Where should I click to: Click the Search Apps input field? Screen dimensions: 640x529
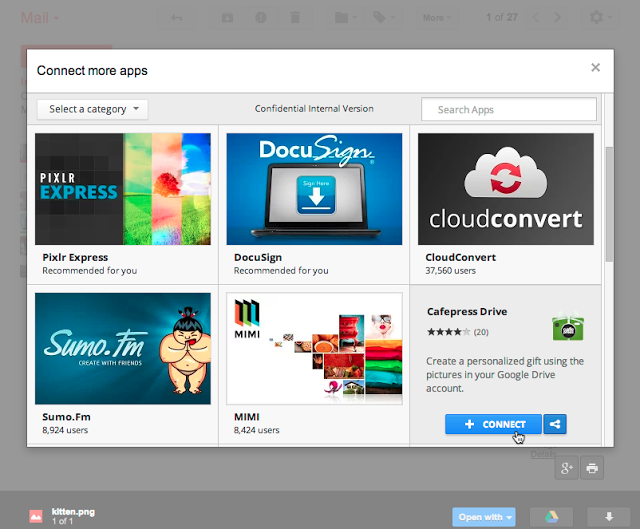[509, 109]
